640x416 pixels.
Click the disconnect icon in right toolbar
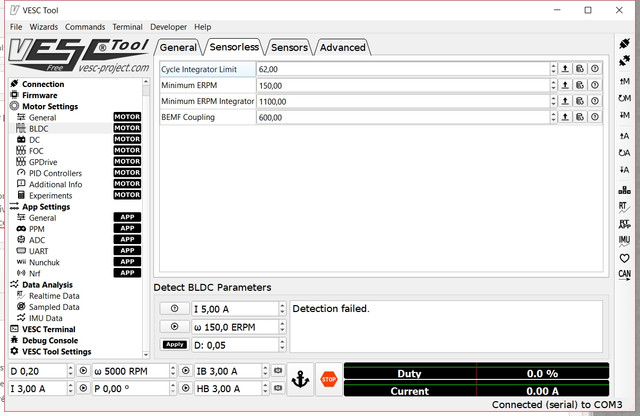[x=624, y=61]
